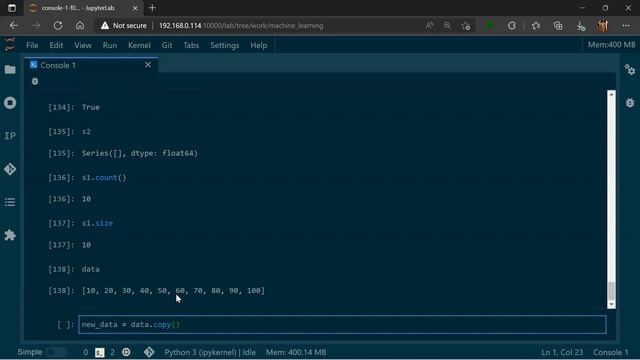The width and height of the screenshot is (640, 360).
Task: Open the Git sidebar panel
Action: [10, 169]
